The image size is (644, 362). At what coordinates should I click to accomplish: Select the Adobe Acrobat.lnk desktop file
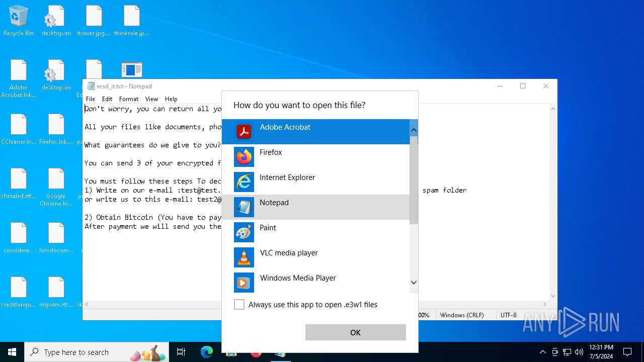(19, 78)
